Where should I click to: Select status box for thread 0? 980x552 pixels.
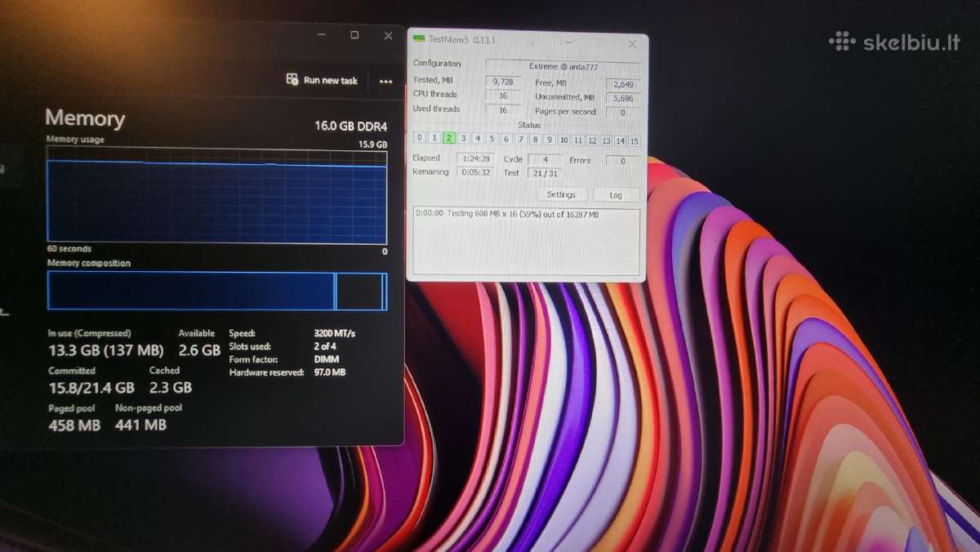420,138
